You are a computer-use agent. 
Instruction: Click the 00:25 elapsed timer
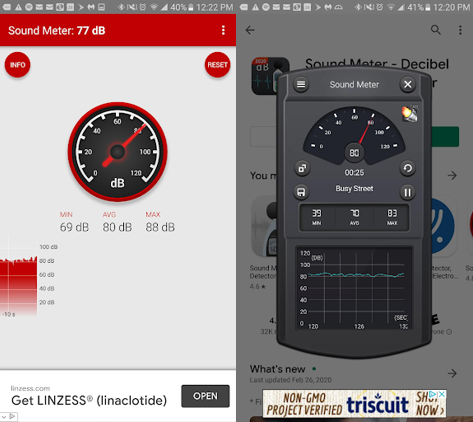(354, 173)
